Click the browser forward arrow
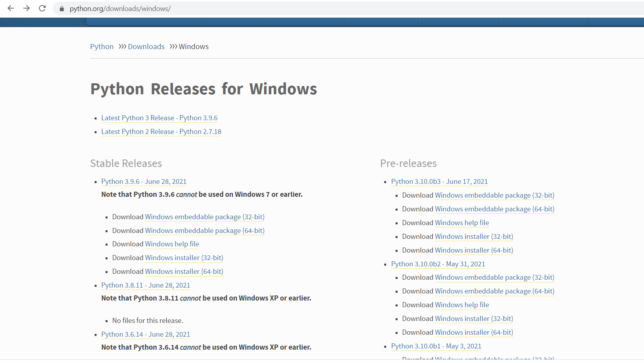644x363 pixels. 26,8
